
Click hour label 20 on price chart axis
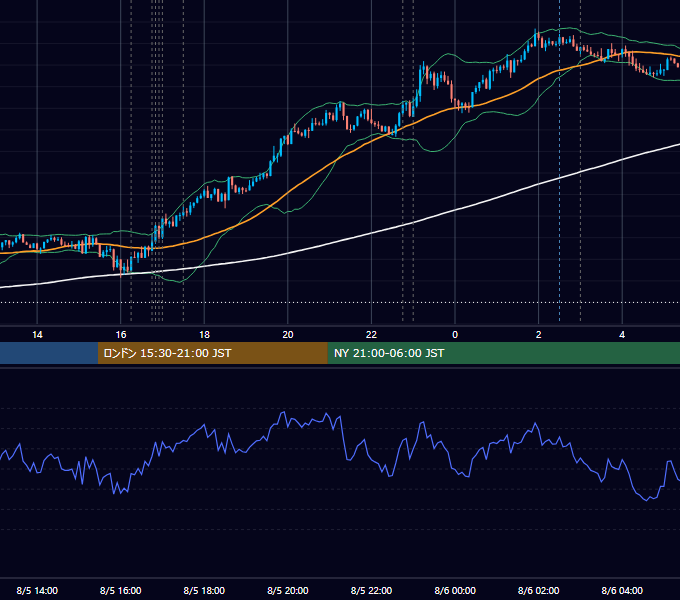coord(288,334)
